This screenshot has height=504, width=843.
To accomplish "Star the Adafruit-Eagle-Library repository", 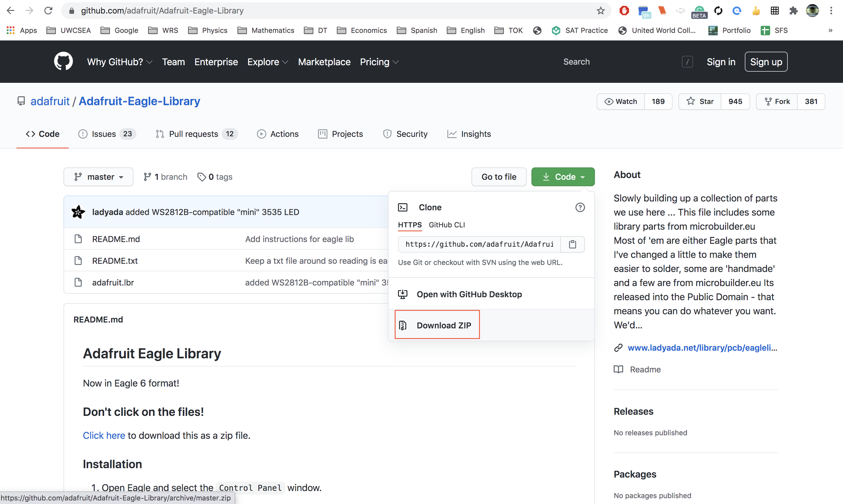I will pyautogui.click(x=700, y=101).
